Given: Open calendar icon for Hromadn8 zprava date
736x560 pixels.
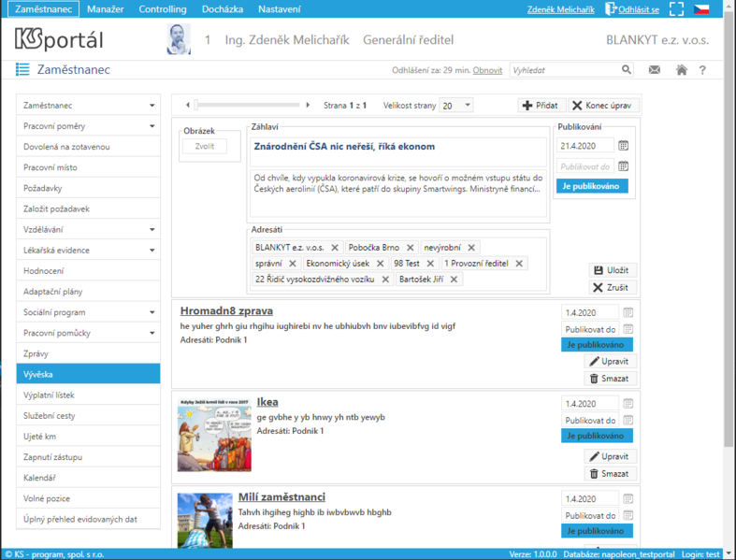Looking at the screenshot, I should pos(628,312).
